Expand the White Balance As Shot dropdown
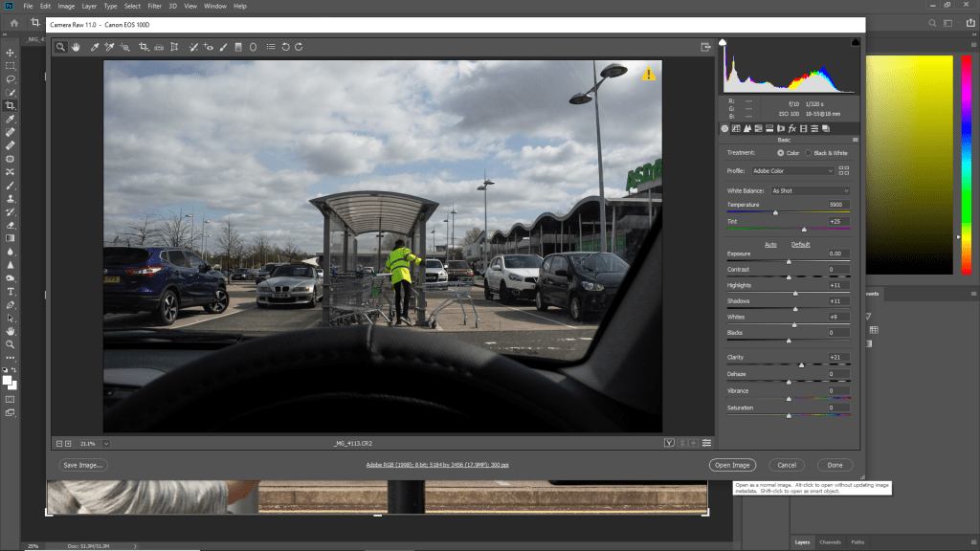This screenshot has height=551, width=980. 811,190
